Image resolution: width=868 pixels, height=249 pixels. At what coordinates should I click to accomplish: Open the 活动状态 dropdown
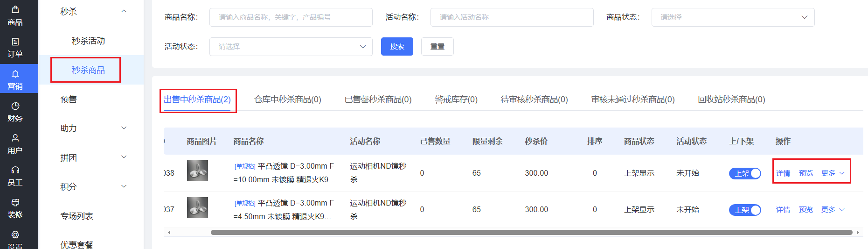291,47
